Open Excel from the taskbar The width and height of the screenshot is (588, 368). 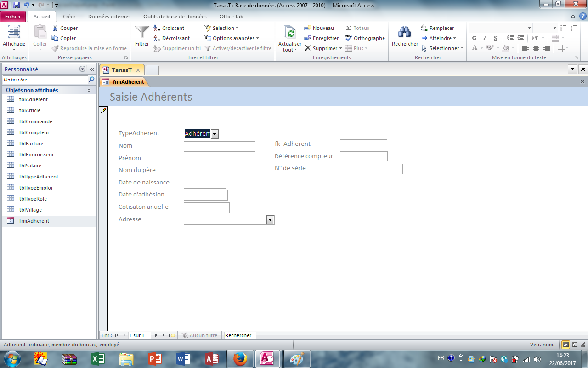point(98,359)
